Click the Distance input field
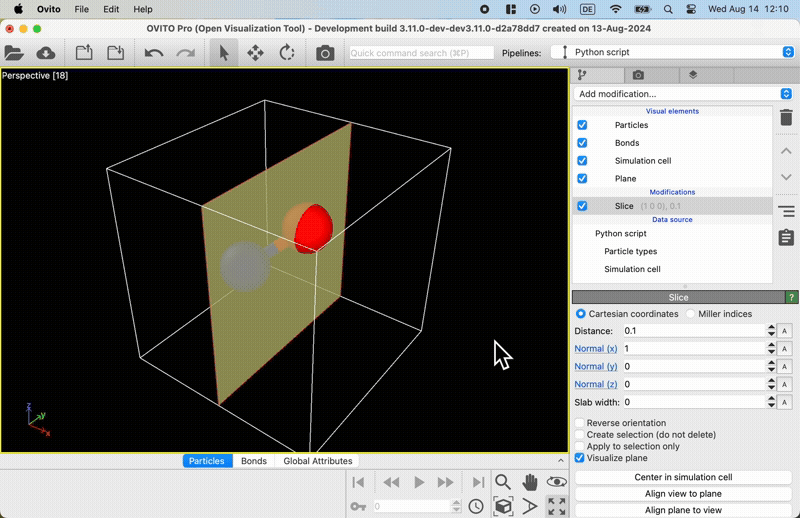This screenshot has height=518, width=800. (x=692, y=331)
